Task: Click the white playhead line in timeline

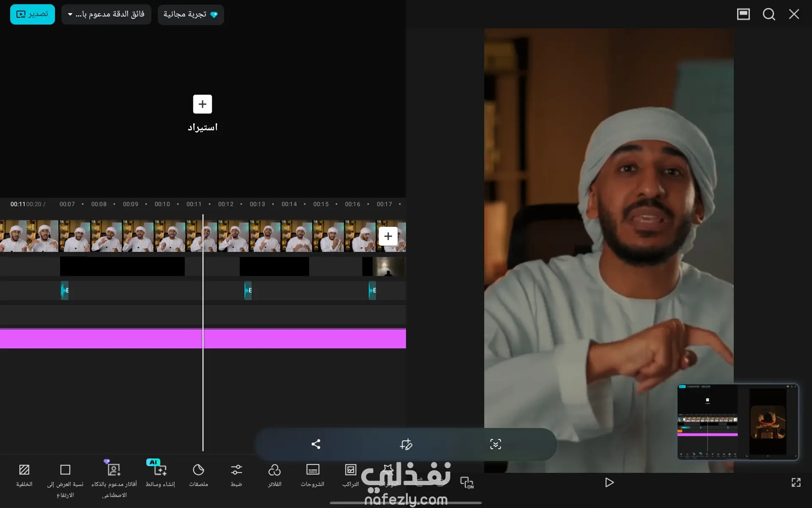Action: 203,333
